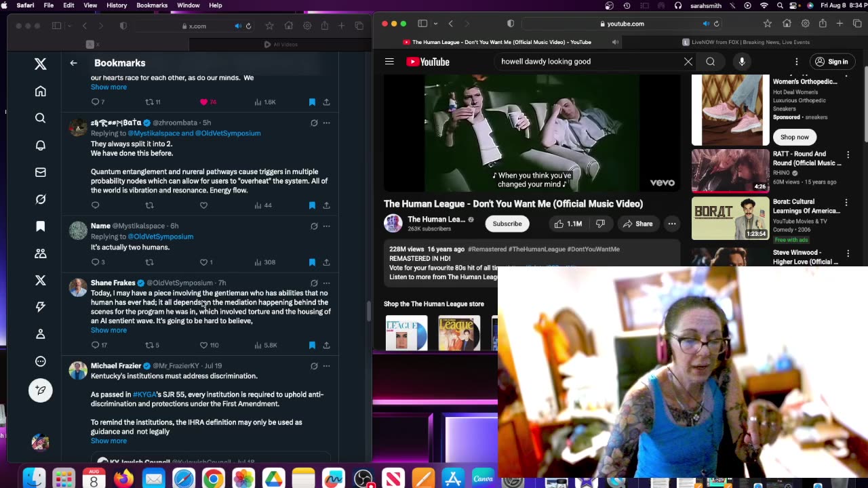Viewport: 868px width, 488px height.
Task: Like the zhroombata reply post
Action: (x=203, y=205)
